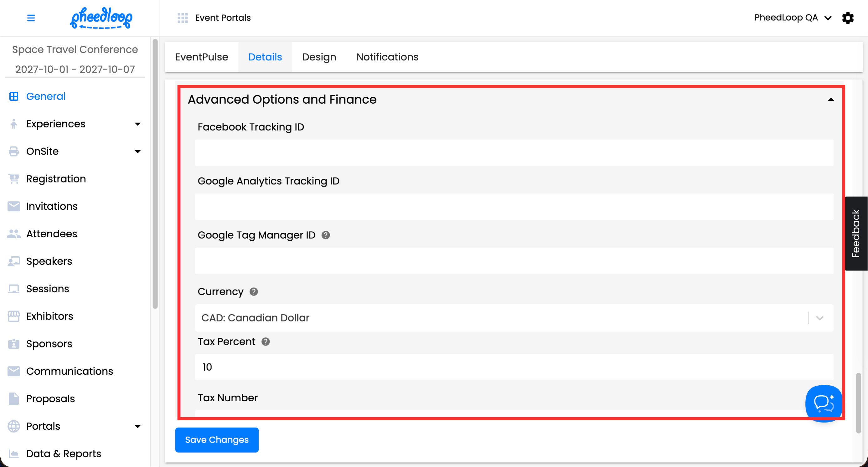Open the chat support bubble

824,403
